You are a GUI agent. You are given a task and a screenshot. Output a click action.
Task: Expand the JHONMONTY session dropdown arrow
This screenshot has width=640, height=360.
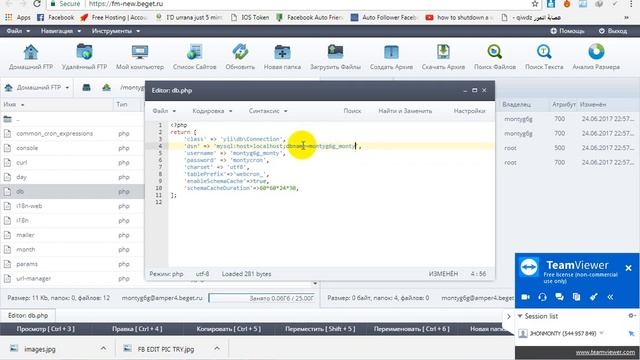pos(602,333)
